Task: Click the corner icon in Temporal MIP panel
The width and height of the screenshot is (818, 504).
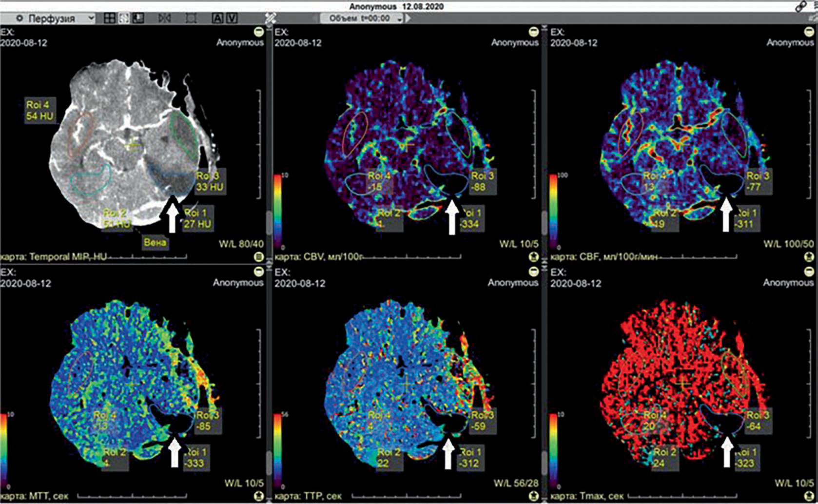Action: point(259,256)
